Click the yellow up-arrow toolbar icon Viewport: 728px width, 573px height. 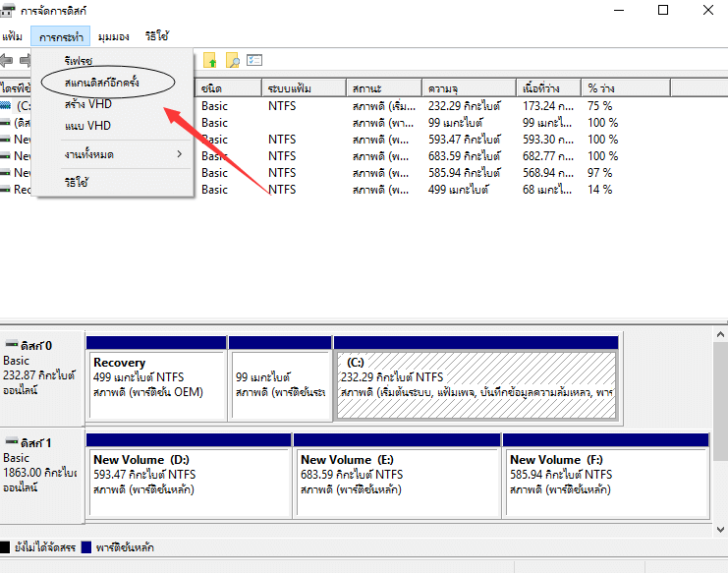point(210,61)
